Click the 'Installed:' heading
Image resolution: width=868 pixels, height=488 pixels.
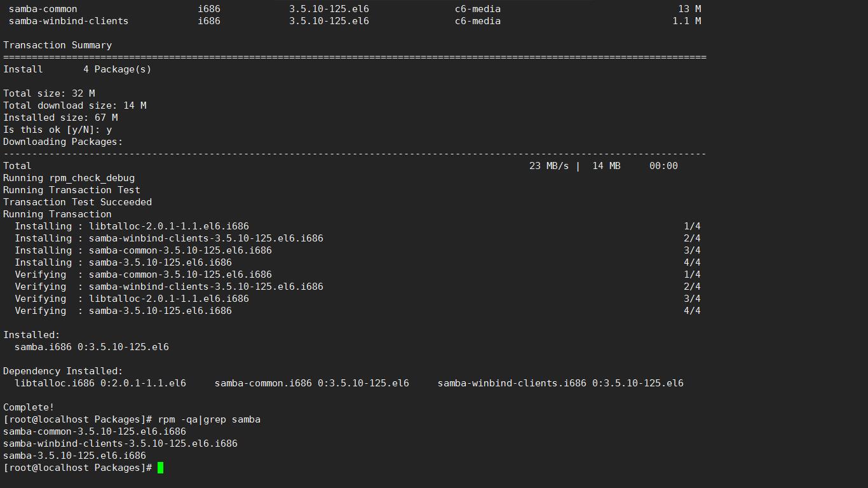click(32, 335)
